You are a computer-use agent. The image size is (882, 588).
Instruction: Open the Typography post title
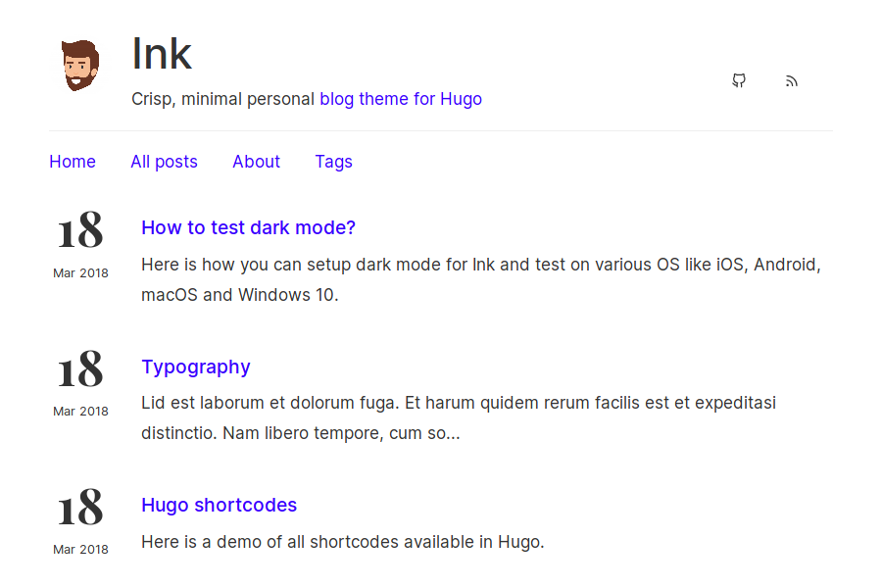[196, 367]
